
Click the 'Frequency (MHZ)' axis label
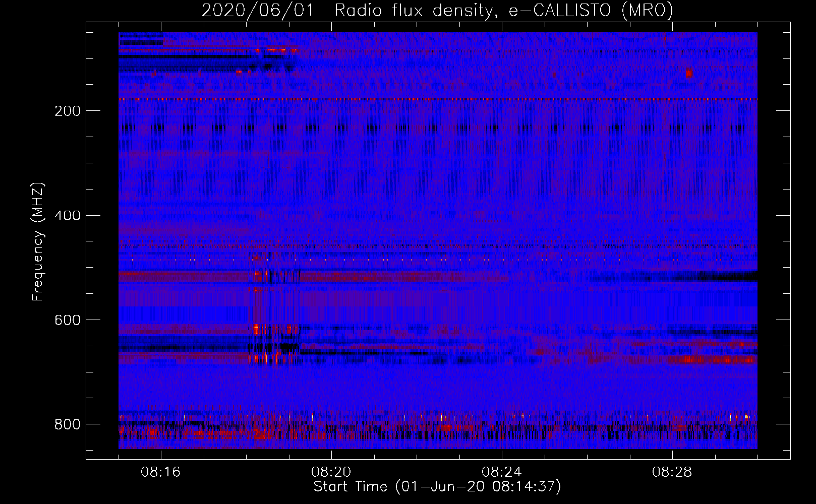point(38,242)
